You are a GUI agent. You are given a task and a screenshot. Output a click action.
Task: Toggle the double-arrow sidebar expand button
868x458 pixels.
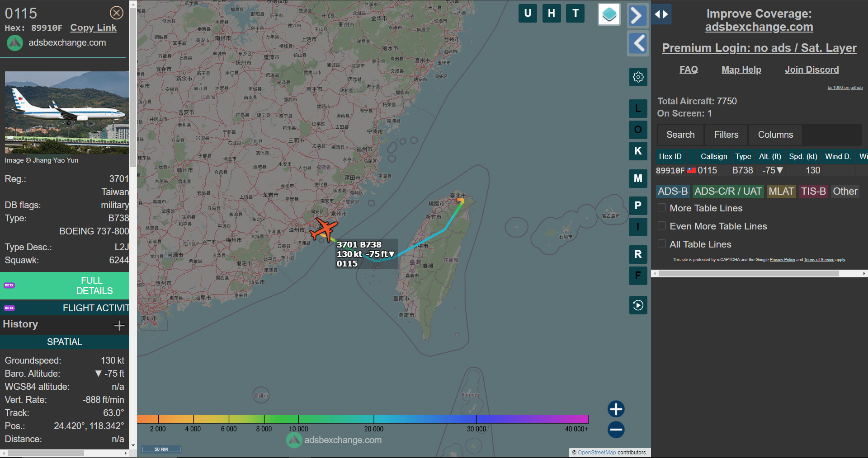pyautogui.click(x=661, y=14)
